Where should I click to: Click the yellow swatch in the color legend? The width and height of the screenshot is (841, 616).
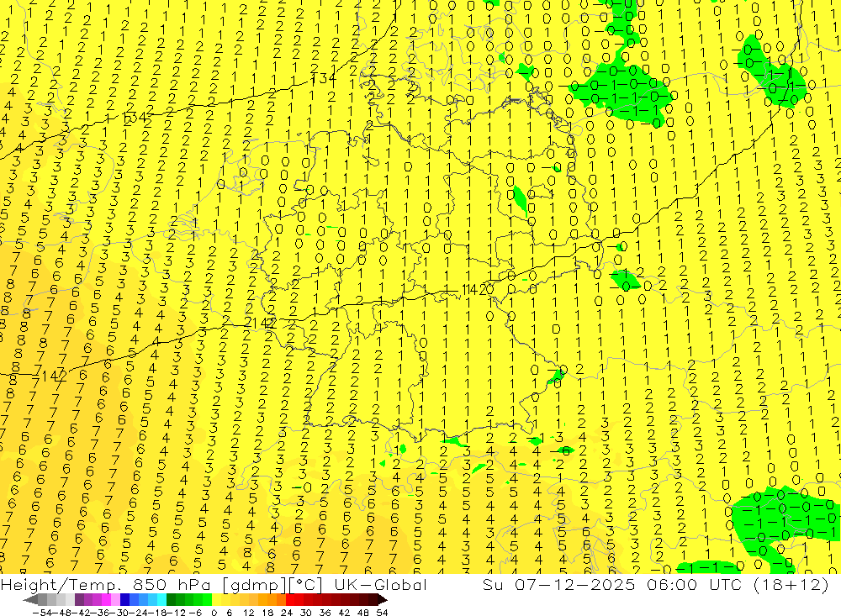pyautogui.click(x=216, y=600)
